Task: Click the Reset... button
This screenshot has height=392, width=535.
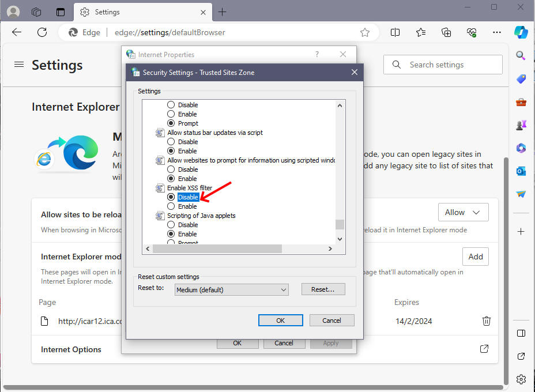Action: pos(323,289)
